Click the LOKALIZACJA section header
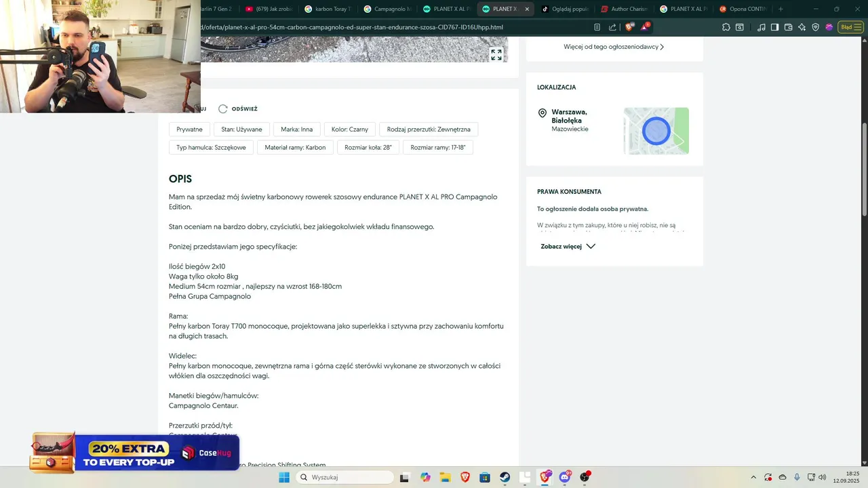This screenshot has height=488, width=868. click(x=557, y=87)
